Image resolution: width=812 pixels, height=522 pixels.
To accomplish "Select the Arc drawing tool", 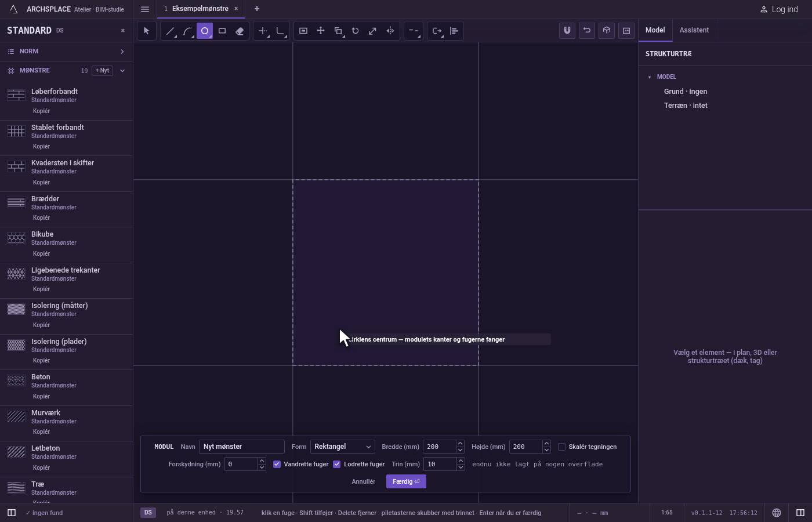I will [x=187, y=31].
